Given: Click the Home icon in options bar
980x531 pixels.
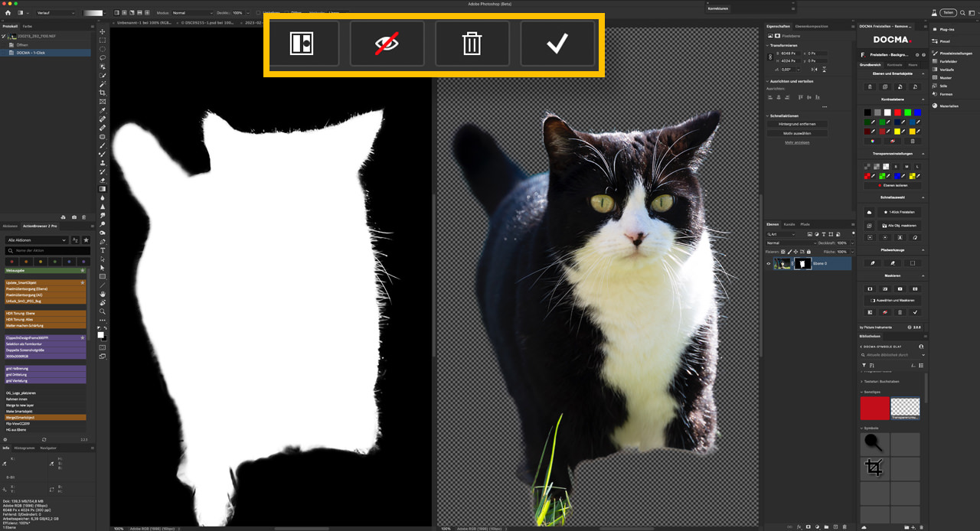Looking at the screenshot, I should 8,13.
